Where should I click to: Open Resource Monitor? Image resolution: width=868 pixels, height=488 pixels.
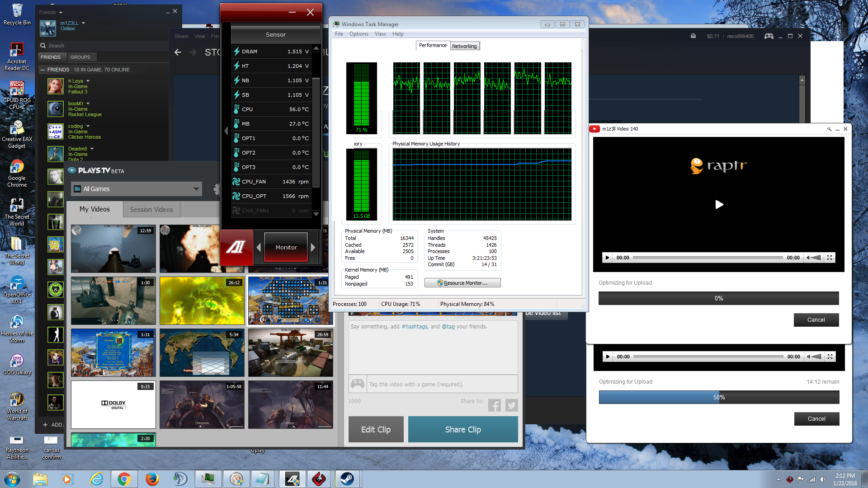(x=462, y=283)
